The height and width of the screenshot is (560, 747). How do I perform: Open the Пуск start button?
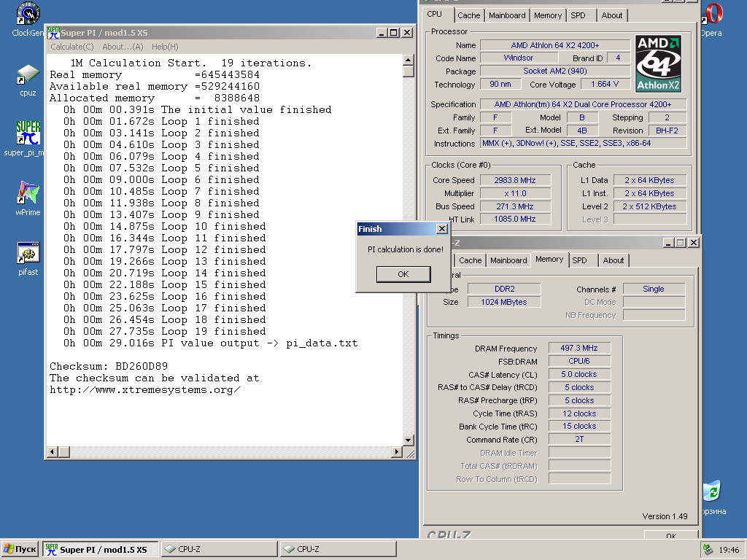pos(20,549)
